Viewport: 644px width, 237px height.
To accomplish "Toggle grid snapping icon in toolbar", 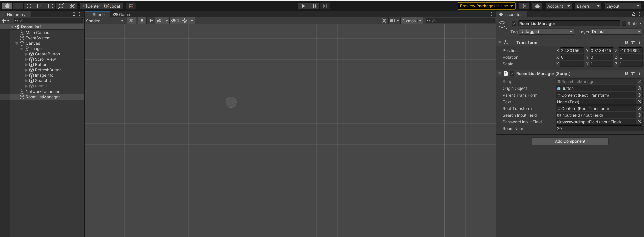I will [131, 6].
